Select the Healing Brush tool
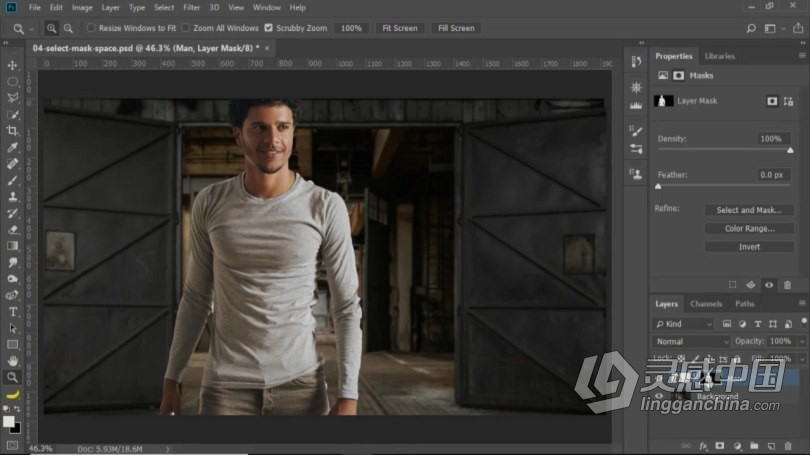810x455 pixels. [12, 164]
